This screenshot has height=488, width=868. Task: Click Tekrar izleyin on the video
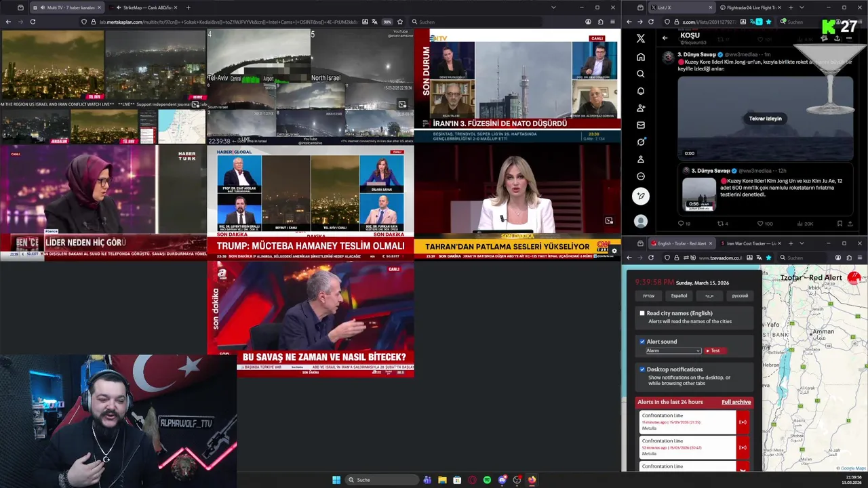tap(765, 119)
